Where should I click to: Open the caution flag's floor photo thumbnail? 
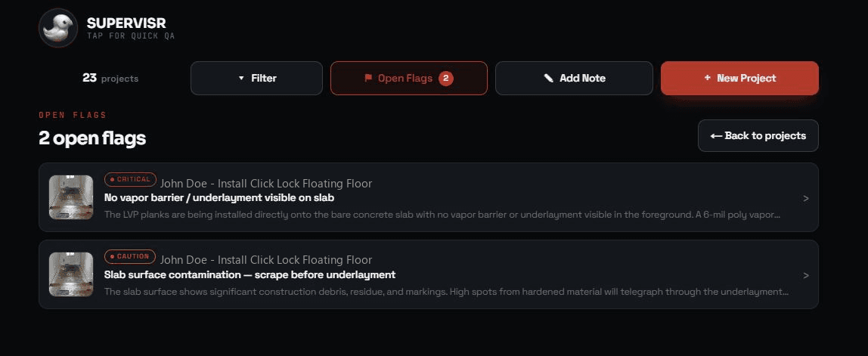click(x=71, y=274)
